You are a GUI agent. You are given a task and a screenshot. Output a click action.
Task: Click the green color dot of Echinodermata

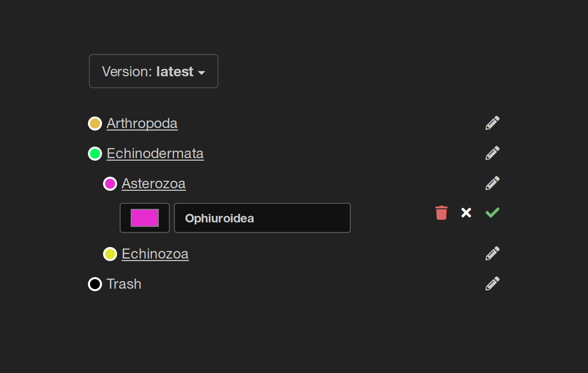point(95,154)
